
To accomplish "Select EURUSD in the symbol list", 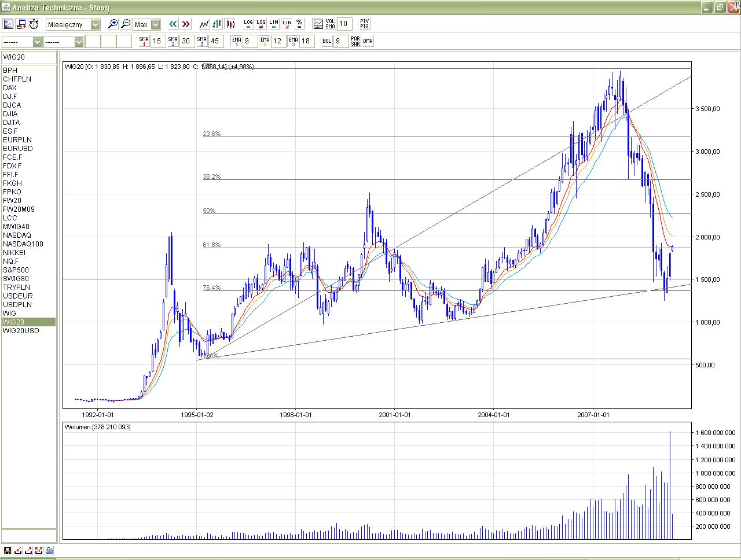I will click(17, 149).
